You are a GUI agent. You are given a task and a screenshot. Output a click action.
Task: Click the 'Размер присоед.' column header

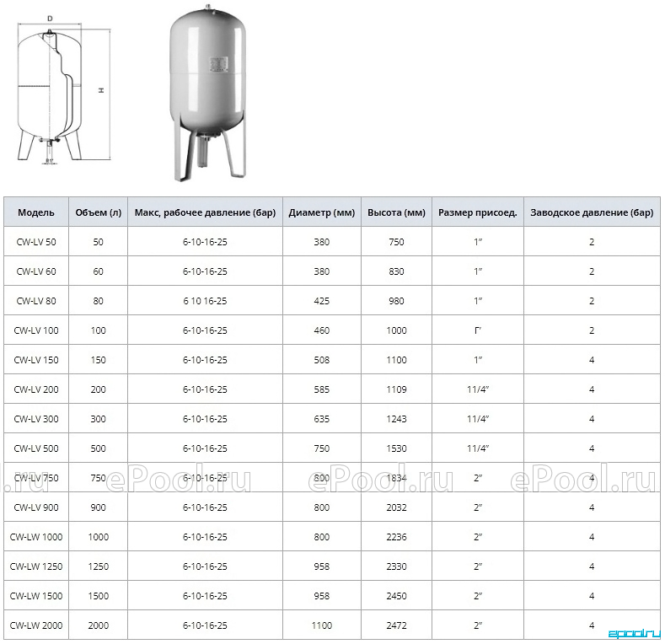(x=478, y=212)
